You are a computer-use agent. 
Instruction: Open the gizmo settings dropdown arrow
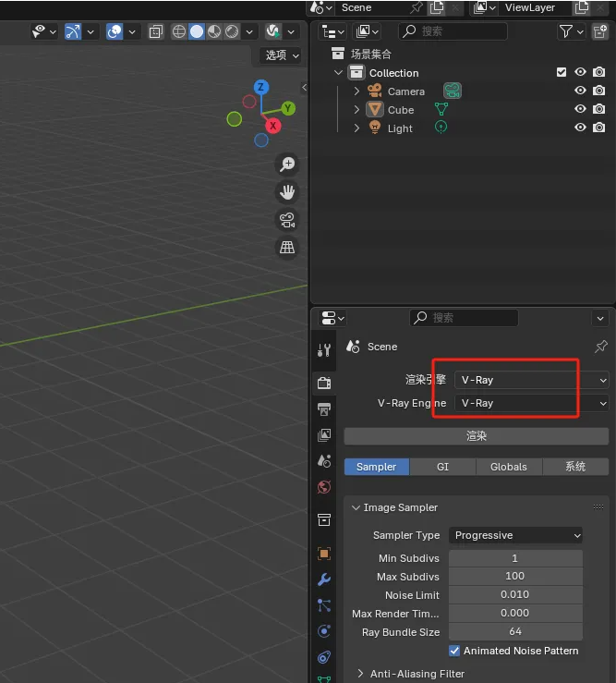[x=91, y=31]
